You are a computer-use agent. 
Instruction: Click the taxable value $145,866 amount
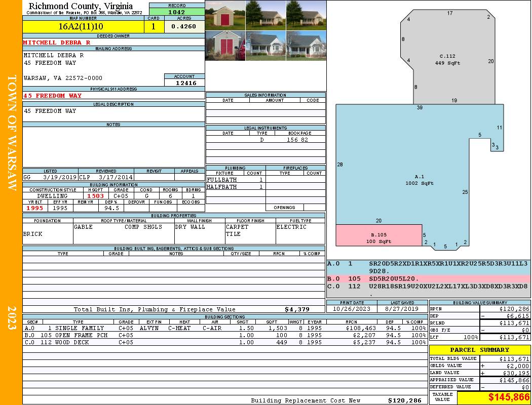click(x=509, y=397)
